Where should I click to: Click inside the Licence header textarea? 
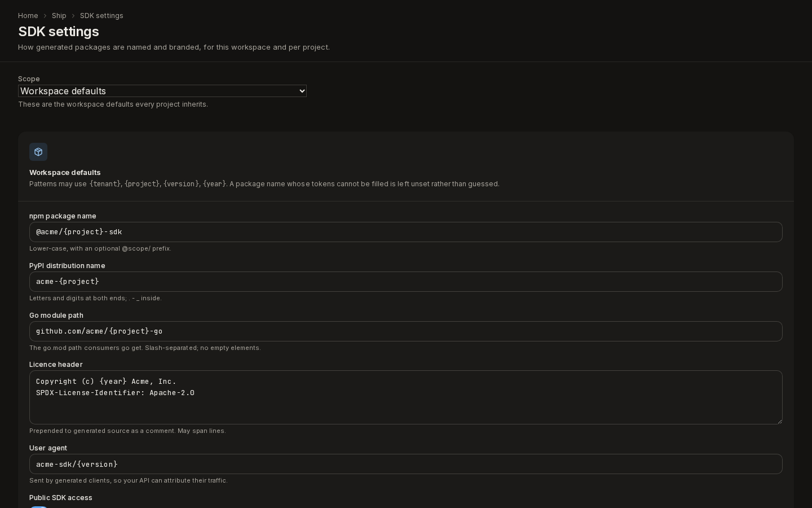(406, 397)
